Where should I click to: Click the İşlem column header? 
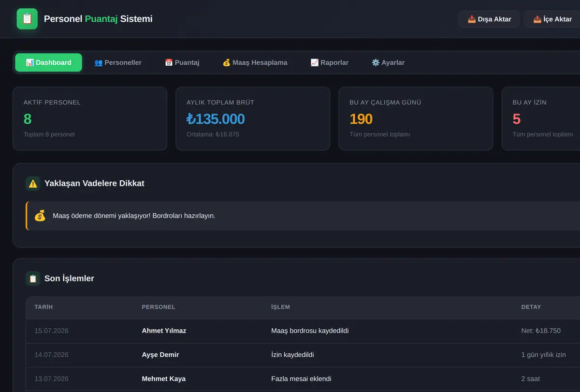281,307
